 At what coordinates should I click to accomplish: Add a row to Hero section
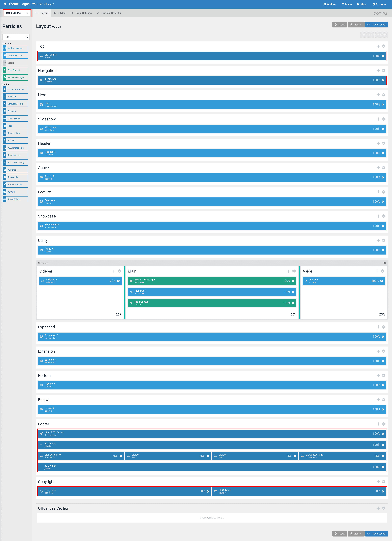[x=378, y=95]
